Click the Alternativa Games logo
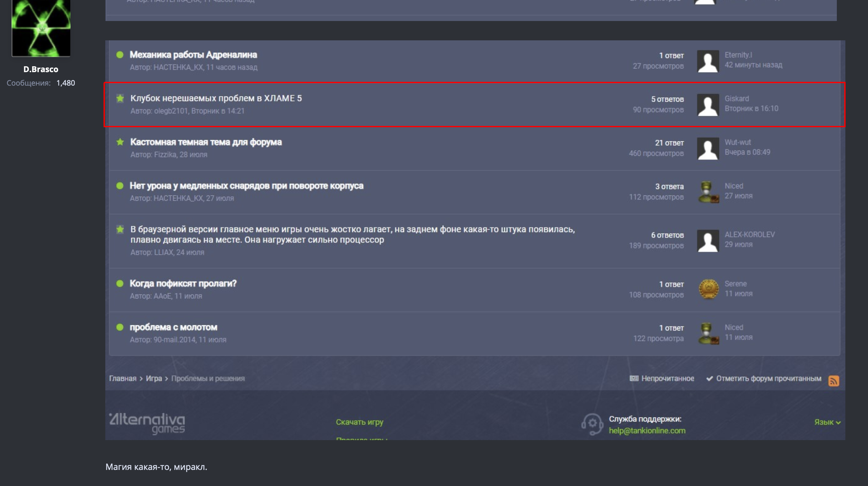 [147, 423]
